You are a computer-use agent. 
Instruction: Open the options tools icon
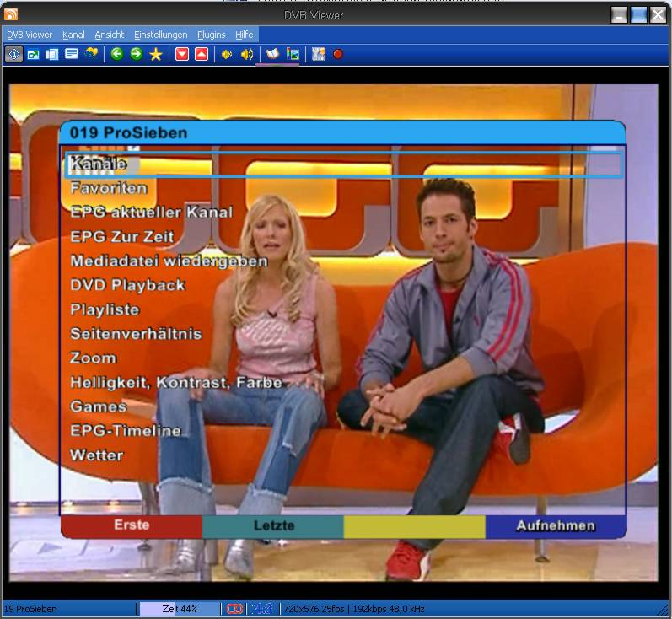coord(319,55)
